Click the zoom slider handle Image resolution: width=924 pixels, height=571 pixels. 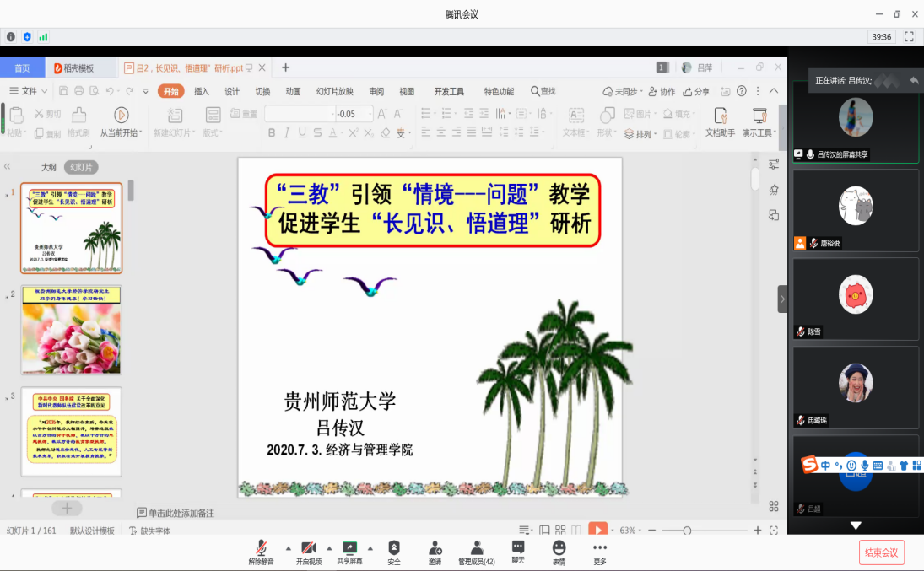687,531
